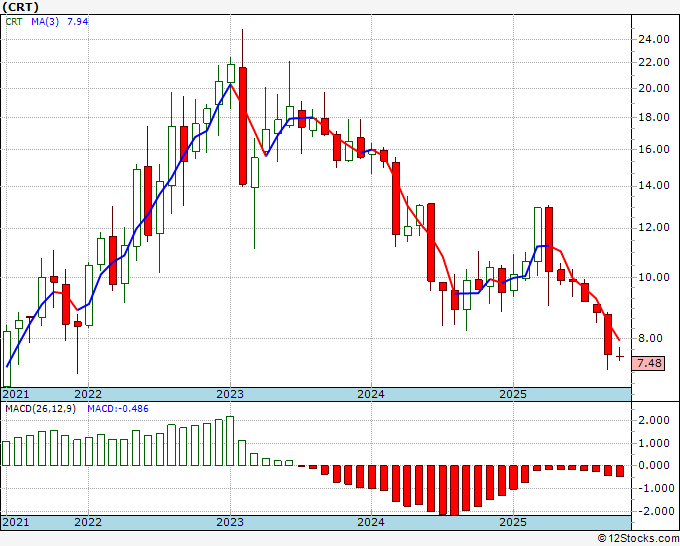Click the 16.00 price axis label

pyautogui.click(x=654, y=149)
